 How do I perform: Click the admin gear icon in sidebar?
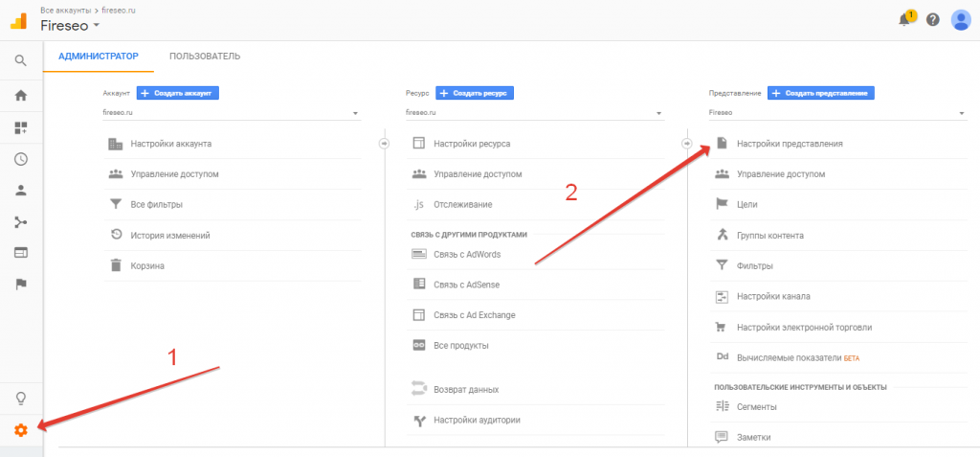(x=20, y=430)
